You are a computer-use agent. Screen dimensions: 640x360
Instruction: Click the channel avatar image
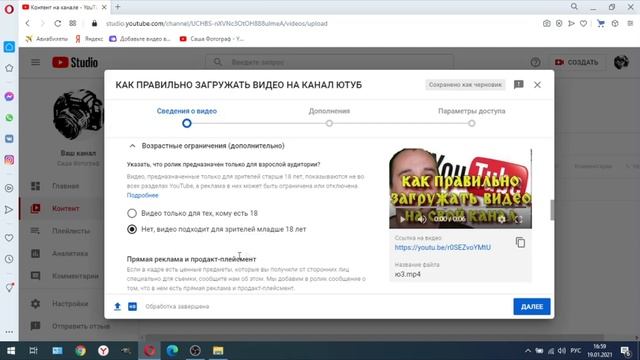pos(78,114)
